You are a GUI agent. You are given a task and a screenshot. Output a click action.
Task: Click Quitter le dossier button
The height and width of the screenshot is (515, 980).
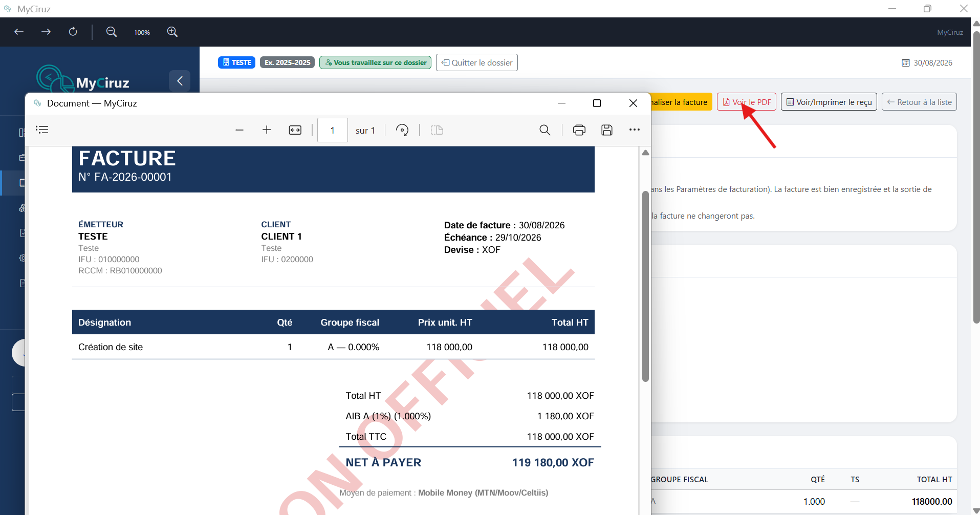coord(477,62)
